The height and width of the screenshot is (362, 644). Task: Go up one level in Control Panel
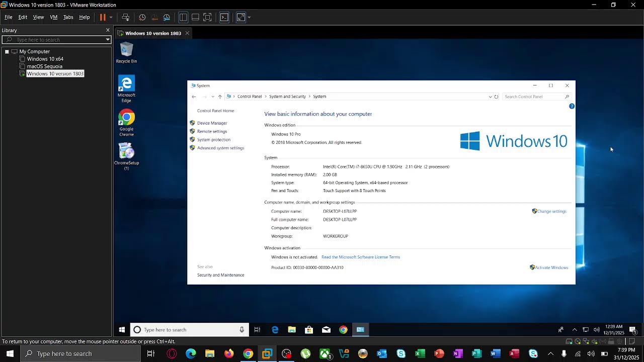coord(220,97)
